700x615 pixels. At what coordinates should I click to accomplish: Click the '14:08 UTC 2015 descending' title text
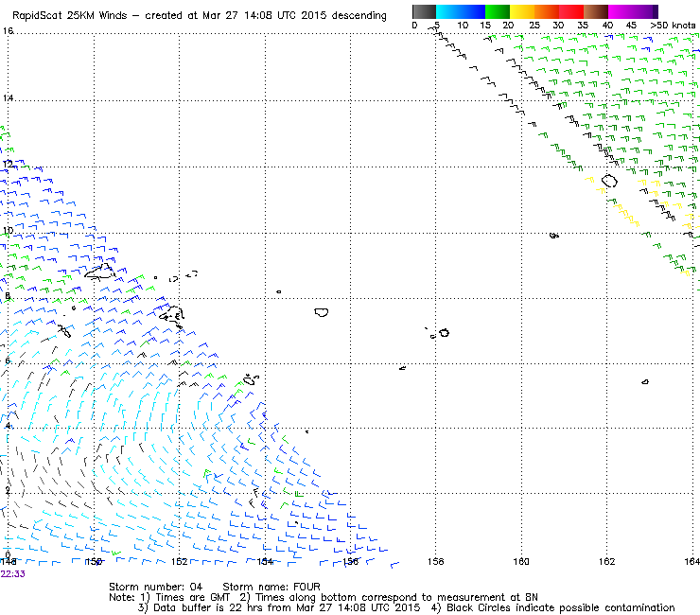tap(315, 16)
